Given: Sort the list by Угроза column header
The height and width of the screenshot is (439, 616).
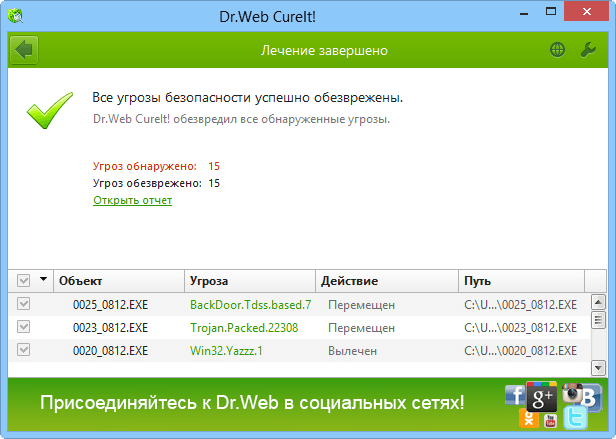Looking at the screenshot, I should point(250,281).
